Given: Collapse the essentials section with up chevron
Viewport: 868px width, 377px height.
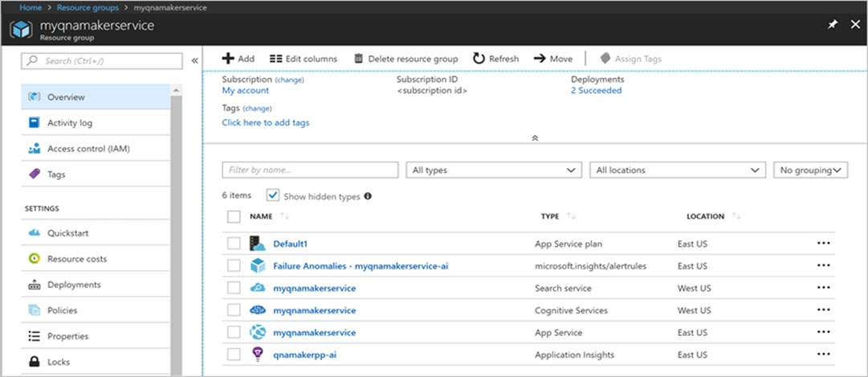Looking at the screenshot, I should [535, 138].
